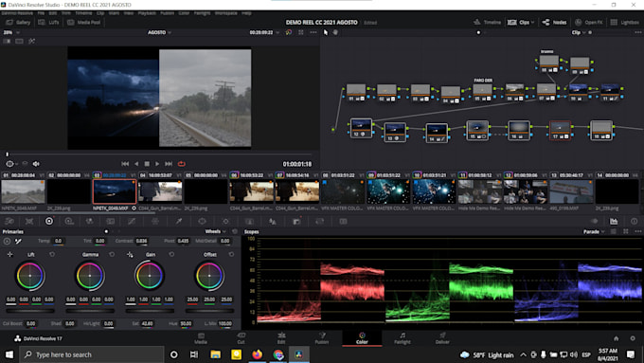Switch to the Edit page tab
The width and height of the screenshot is (644, 363).
tap(281, 338)
